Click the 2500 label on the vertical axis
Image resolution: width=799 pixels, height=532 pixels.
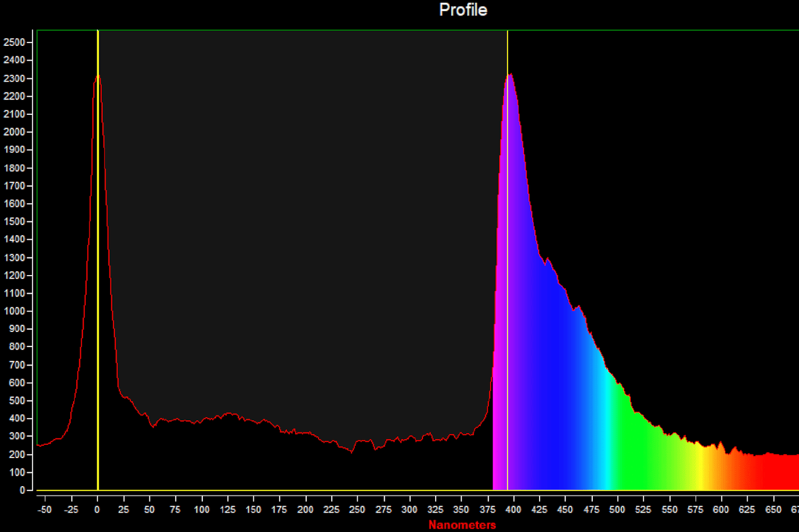click(14, 43)
